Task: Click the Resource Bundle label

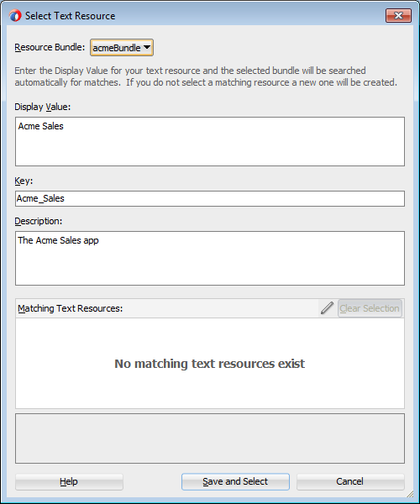Action: tap(50, 47)
